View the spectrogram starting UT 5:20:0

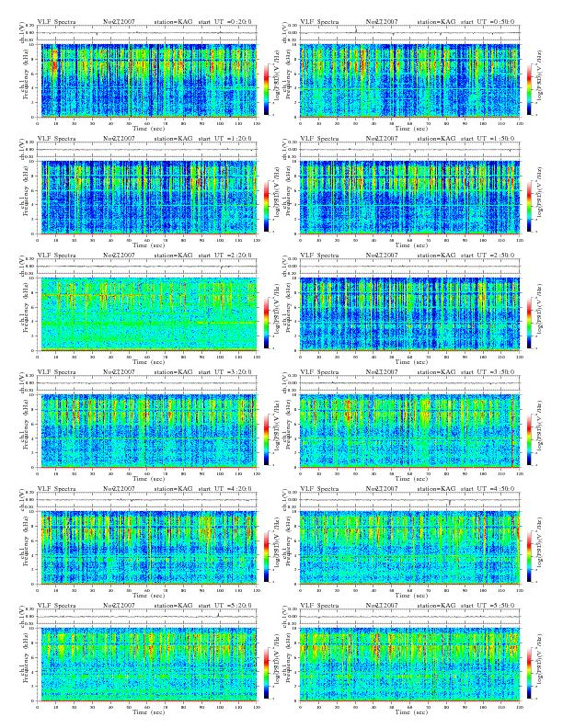[x=147, y=665]
